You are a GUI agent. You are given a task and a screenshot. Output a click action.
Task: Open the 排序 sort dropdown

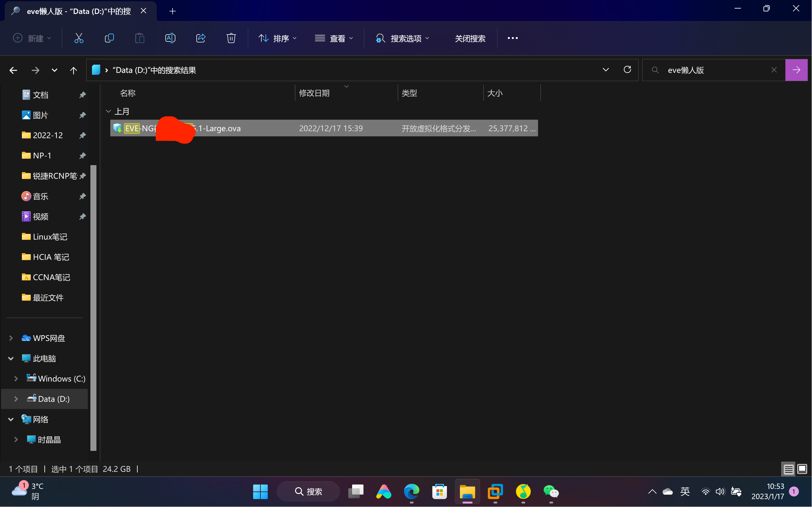click(x=278, y=38)
